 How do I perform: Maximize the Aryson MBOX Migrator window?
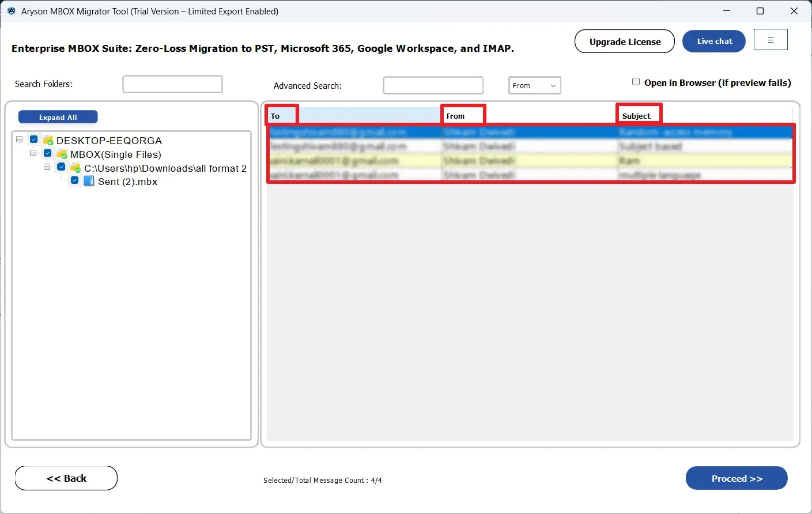[760, 11]
